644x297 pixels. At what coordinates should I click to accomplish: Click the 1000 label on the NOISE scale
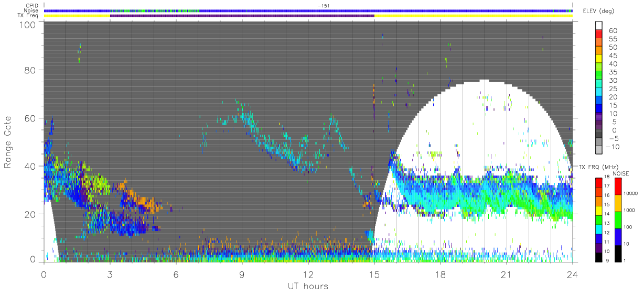point(628,211)
